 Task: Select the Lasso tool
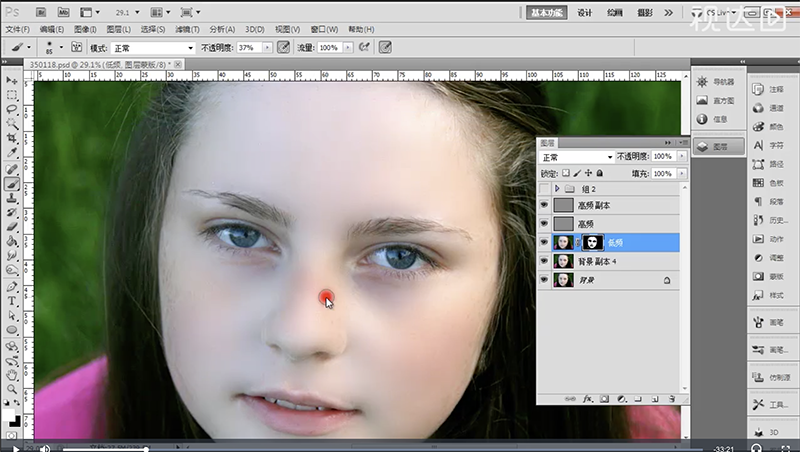pos(12,110)
